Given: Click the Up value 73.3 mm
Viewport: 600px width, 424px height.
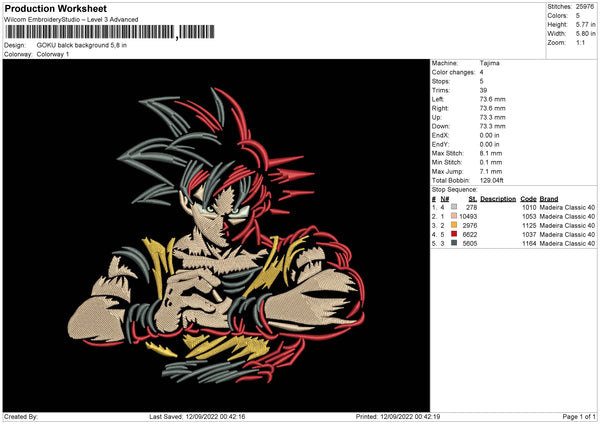Looking at the screenshot, I should (492, 117).
